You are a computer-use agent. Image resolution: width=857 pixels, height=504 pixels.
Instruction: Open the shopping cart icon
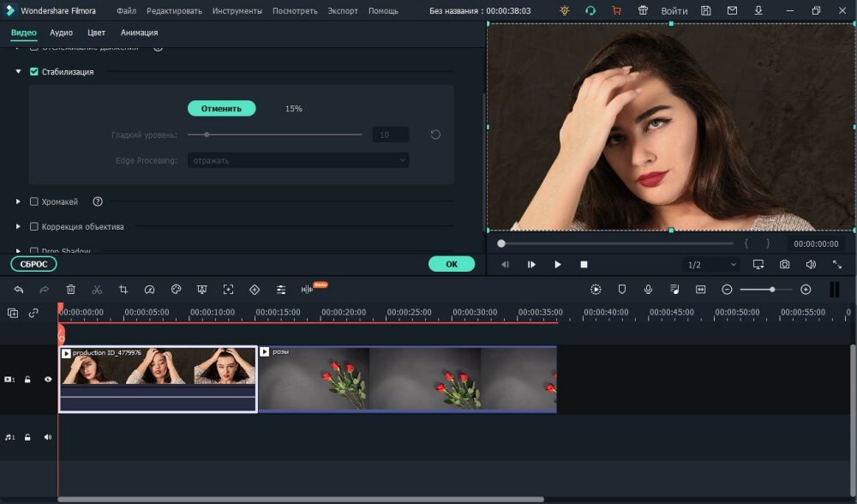click(x=616, y=10)
